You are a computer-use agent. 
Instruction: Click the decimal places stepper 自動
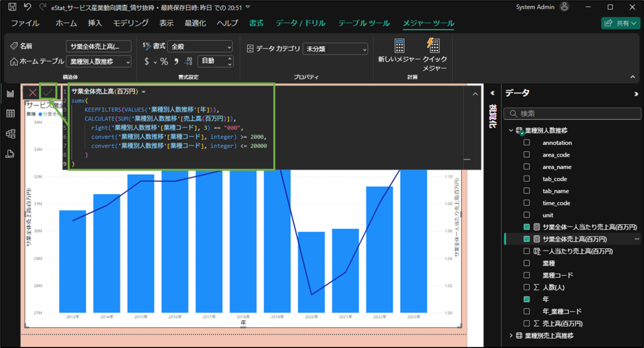[215, 61]
